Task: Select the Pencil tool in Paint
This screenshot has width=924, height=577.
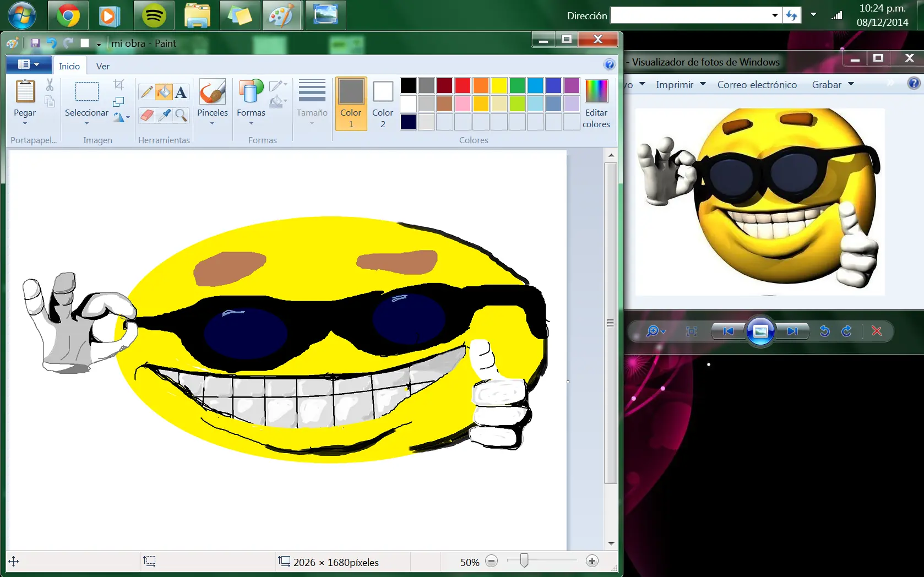Action: point(146,92)
